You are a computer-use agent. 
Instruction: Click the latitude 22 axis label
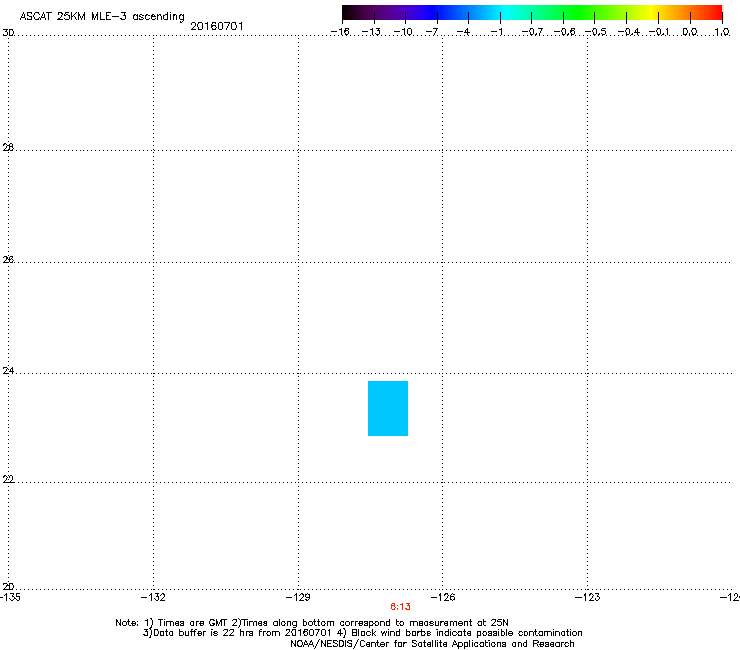pos(8,480)
